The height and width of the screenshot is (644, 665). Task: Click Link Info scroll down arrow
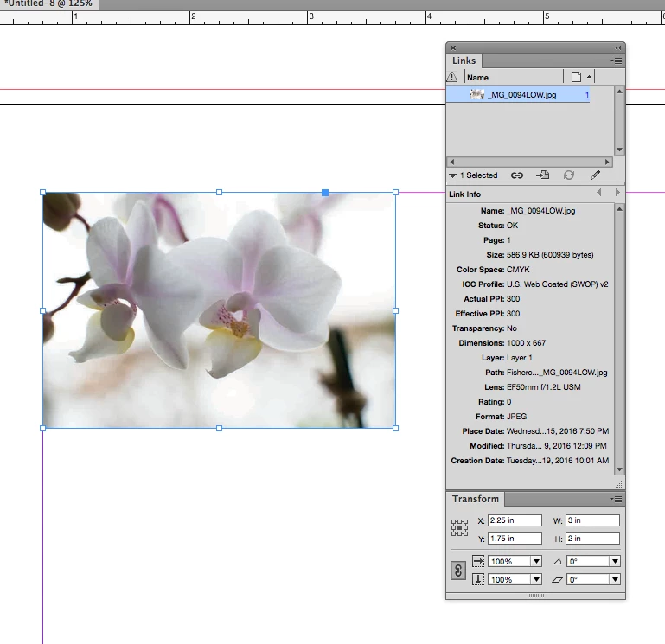coord(619,469)
